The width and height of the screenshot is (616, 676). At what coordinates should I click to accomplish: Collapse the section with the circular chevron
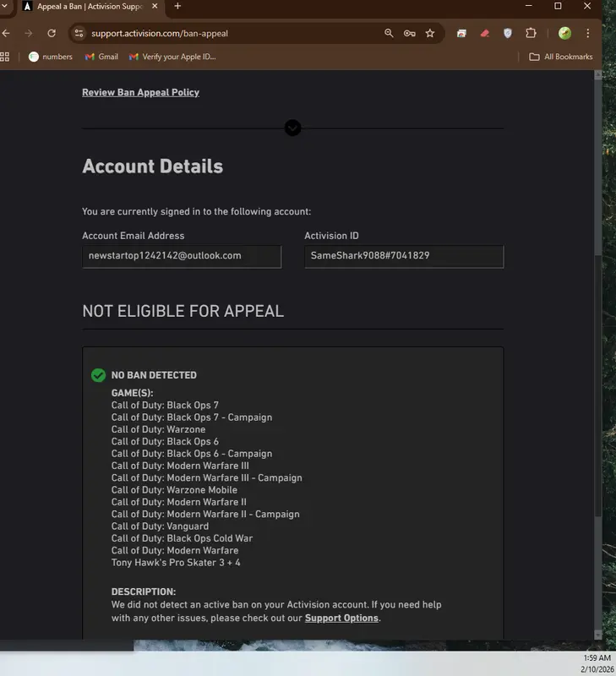coord(292,128)
